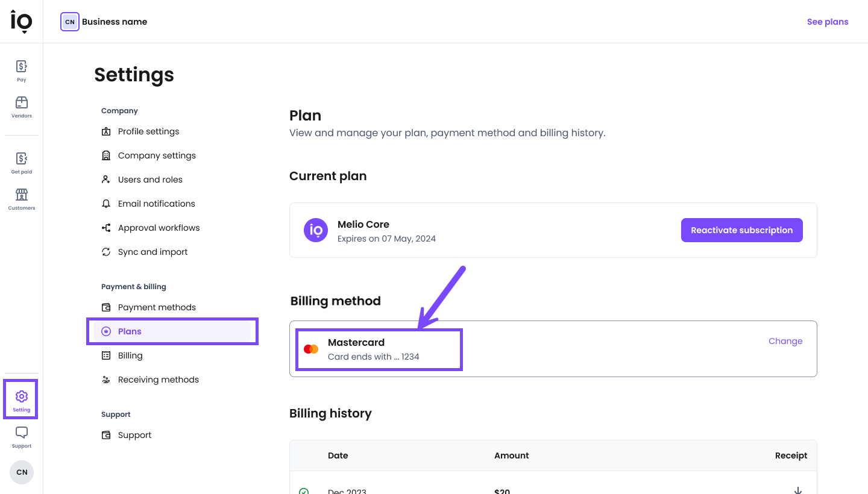Screen dimensions: 868x494
Task: Click the Amount column header
Action: 512,455
